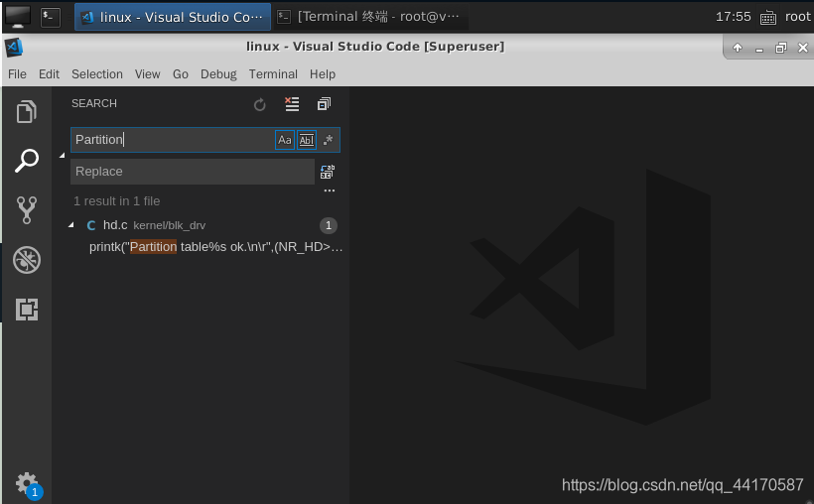Select the linux Visual Studio Code taskbar entry
Image resolution: width=814 pixels, height=504 pixels.
coord(173,17)
